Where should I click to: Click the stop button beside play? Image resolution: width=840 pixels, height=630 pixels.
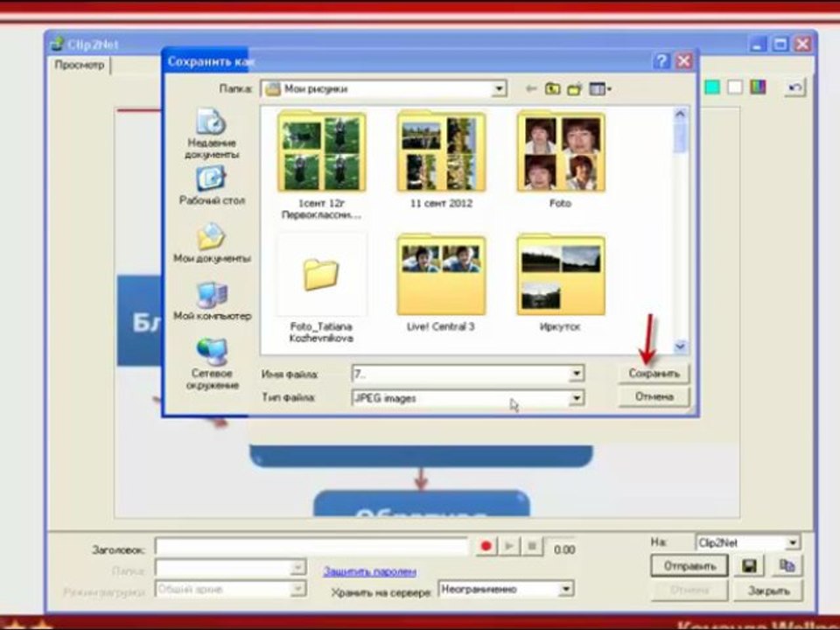(532, 546)
